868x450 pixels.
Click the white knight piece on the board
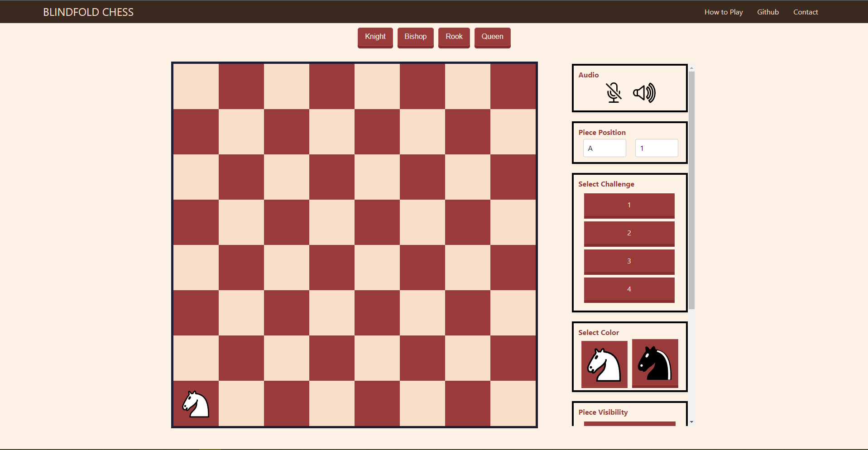(x=195, y=404)
